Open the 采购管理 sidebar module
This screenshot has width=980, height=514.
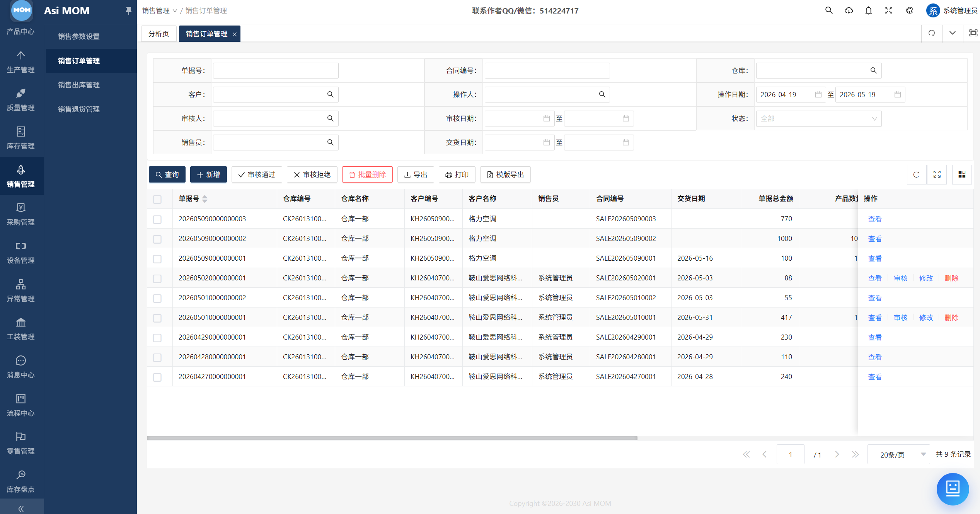point(21,214)
